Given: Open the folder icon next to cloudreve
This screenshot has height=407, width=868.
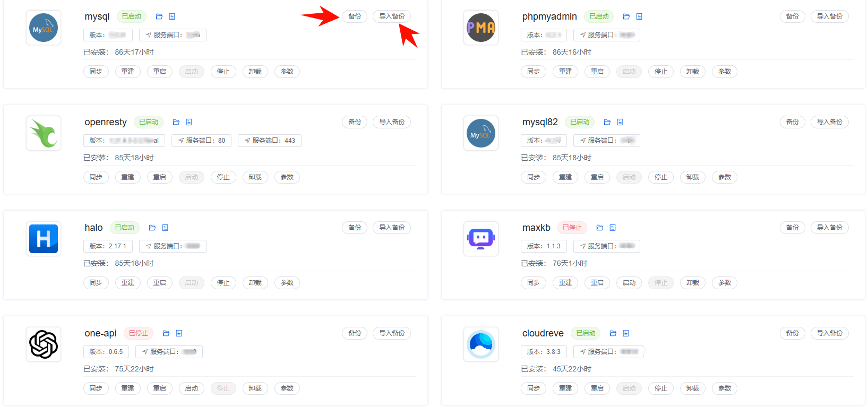Looking at the screenshot, I should (x=613, y=333).
